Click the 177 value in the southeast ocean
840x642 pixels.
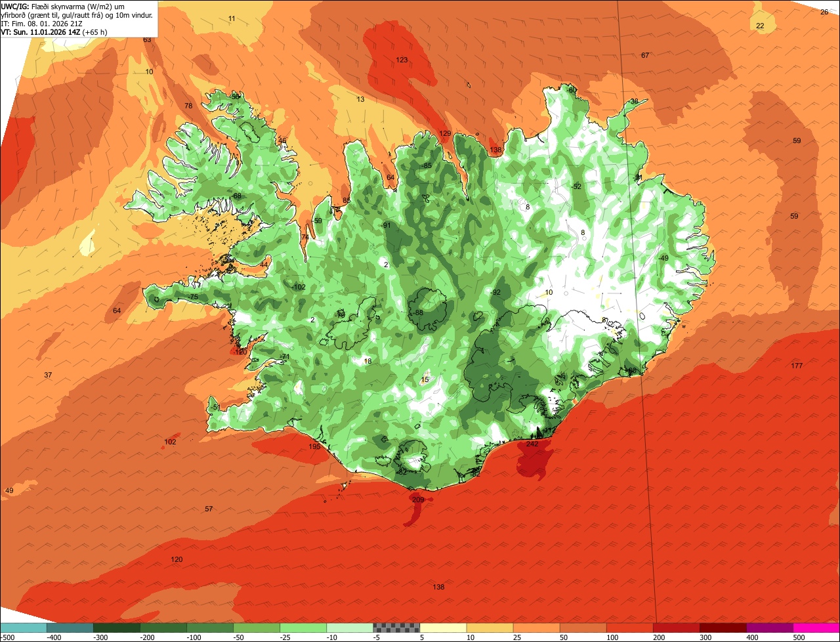[x=797, y=366]
